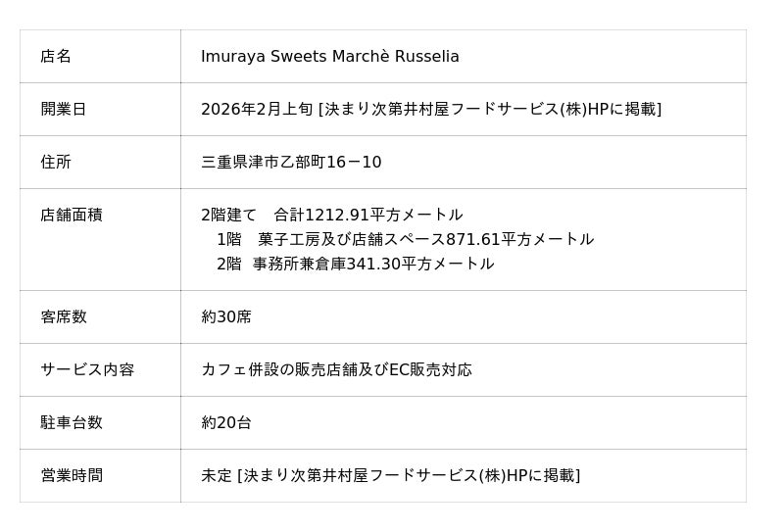Click the 店舗面積 label cell

coord(72,216)
